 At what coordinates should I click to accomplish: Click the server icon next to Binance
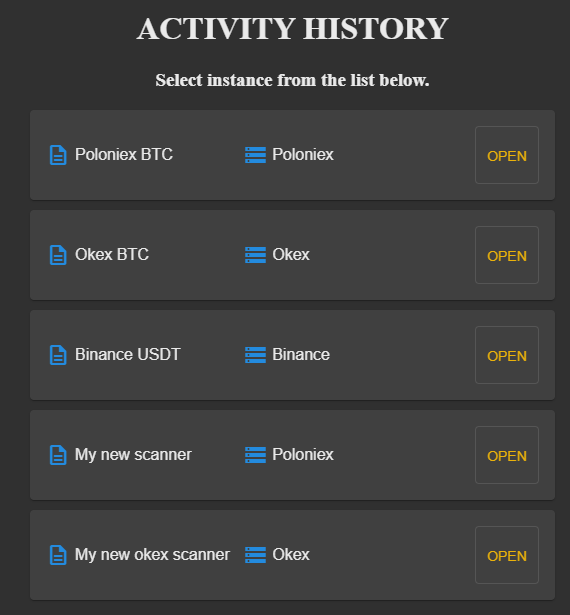[255, 355]
